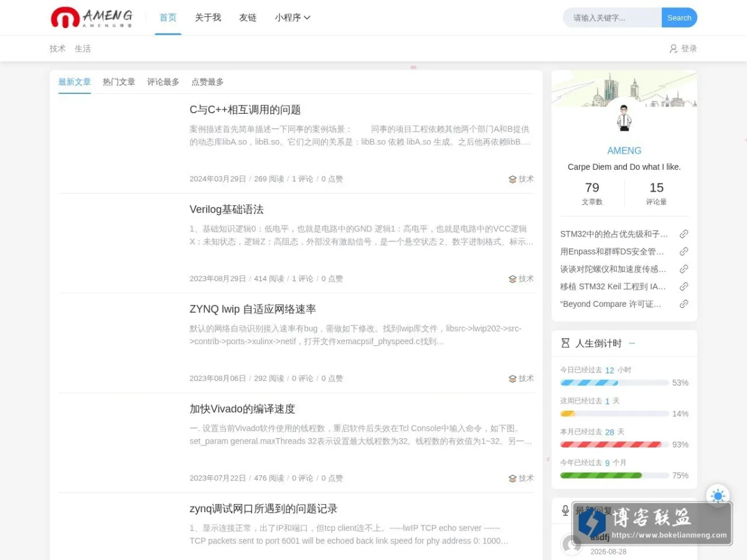Screen dimensions: 747x560
Task: Open article 加快Vivado的编译速度
Action: pos(242,409)
